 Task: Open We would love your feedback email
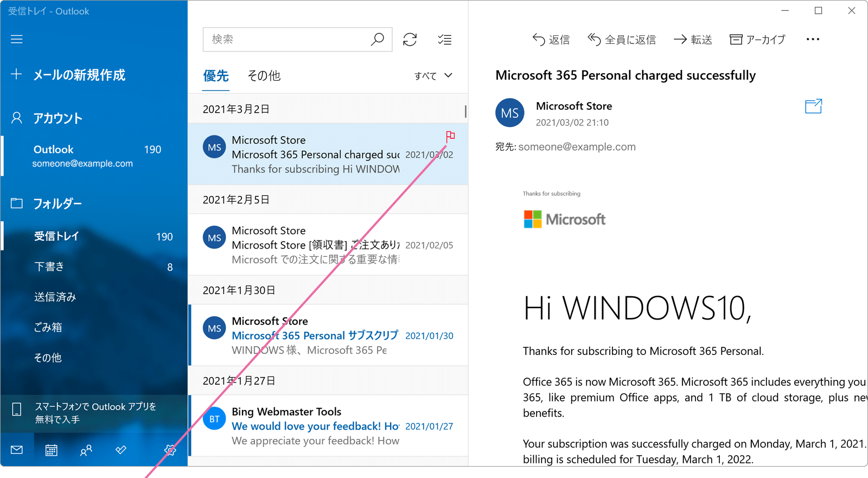328,426
